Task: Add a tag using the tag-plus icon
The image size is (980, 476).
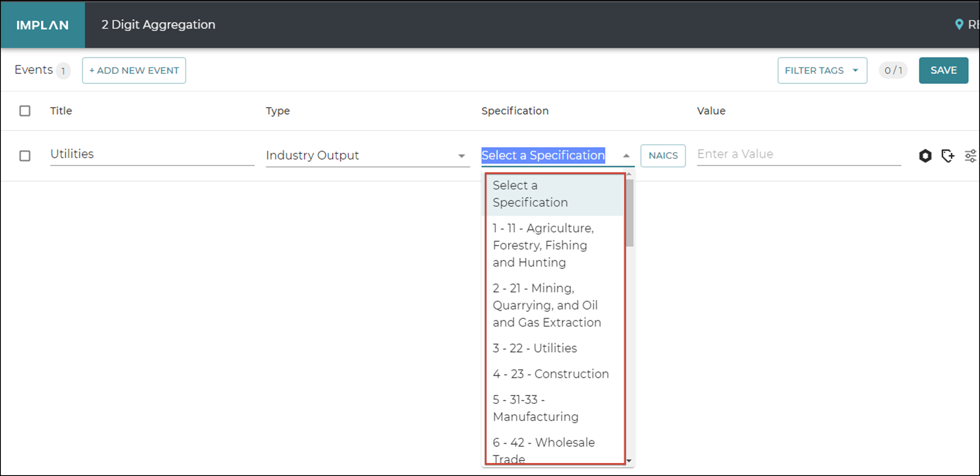Action: pyautogui.click(x=948, y=156)
